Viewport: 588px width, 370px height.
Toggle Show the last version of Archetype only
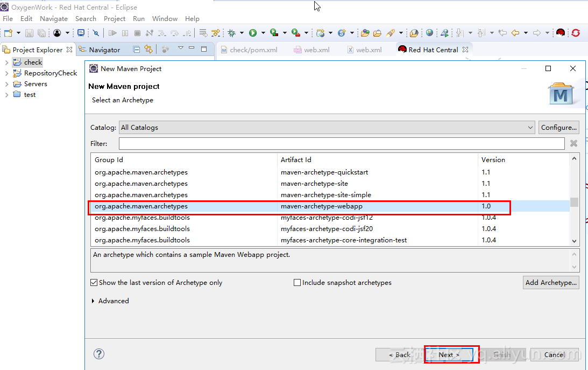pos(94,283)
